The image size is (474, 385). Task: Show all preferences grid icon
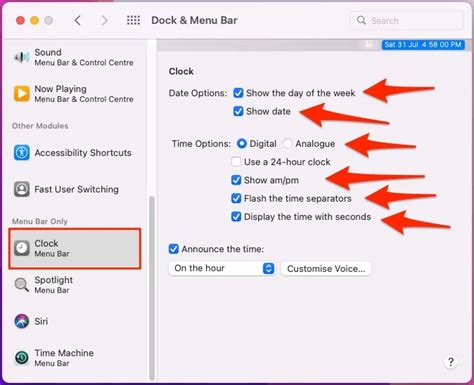(133, 20)
